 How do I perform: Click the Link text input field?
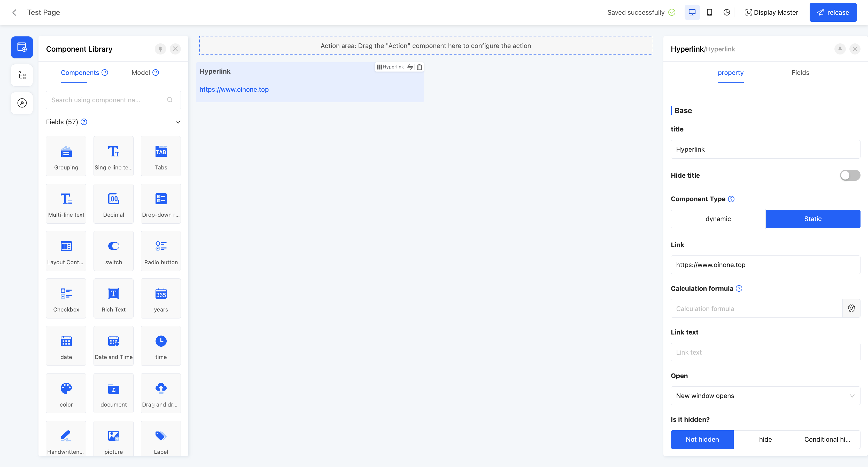[765, 352]
